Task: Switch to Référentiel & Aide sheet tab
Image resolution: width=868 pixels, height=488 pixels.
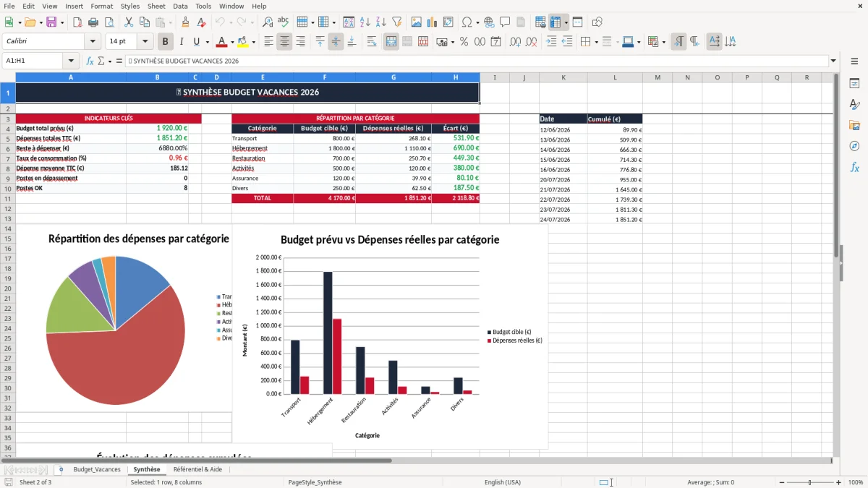Action: pos(197,469)
